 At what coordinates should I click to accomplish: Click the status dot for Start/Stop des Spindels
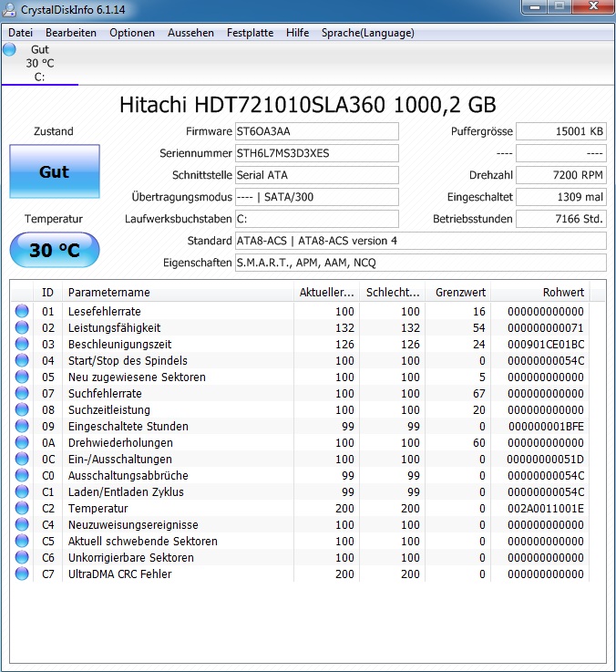pyautogui.click(x=22, y=360)
